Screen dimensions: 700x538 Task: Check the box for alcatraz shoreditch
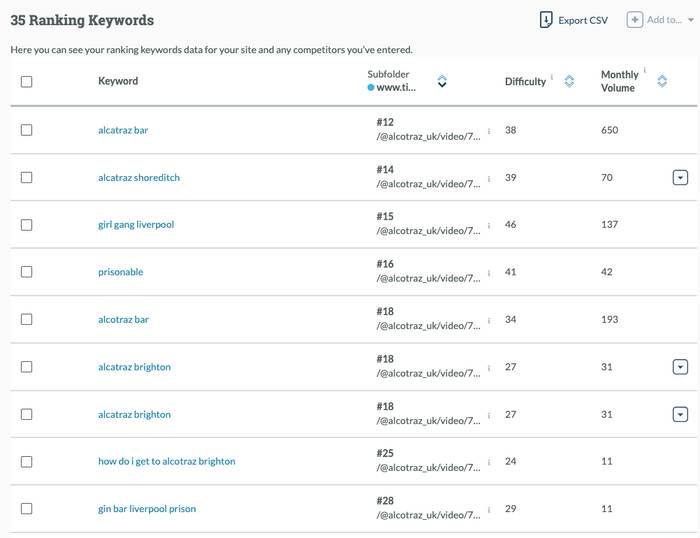pos(27,178)
